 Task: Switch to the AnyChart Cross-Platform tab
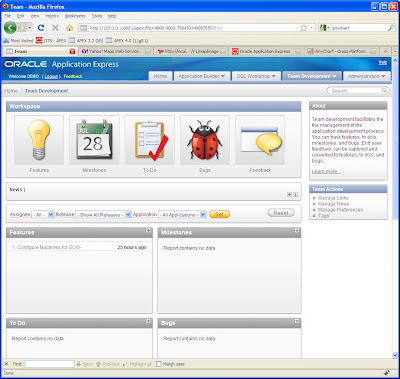coord(342,51)
